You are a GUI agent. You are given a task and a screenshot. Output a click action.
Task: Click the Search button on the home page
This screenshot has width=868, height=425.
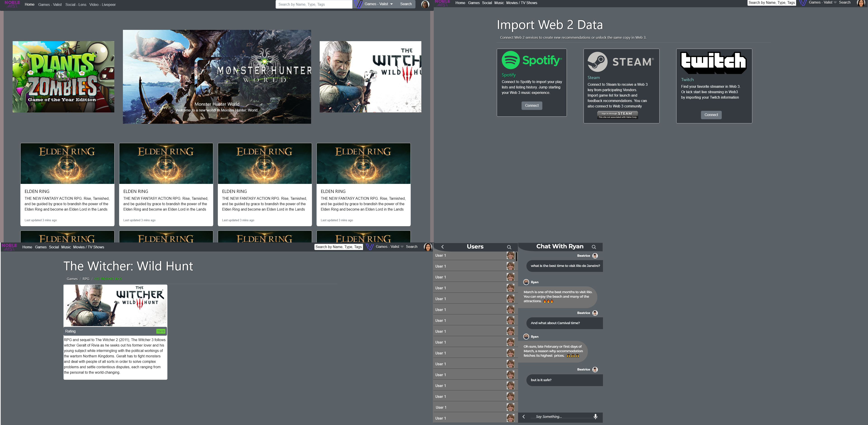point(406,4)
